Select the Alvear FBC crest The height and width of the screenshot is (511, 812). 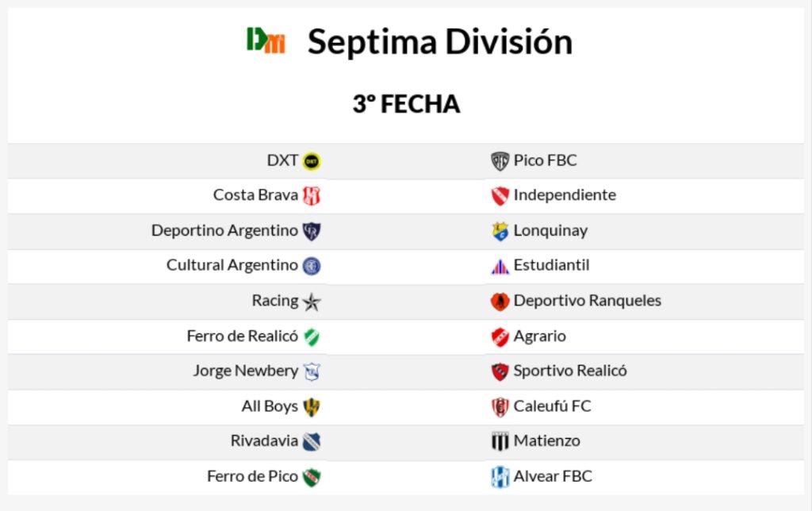click(500, 477)
